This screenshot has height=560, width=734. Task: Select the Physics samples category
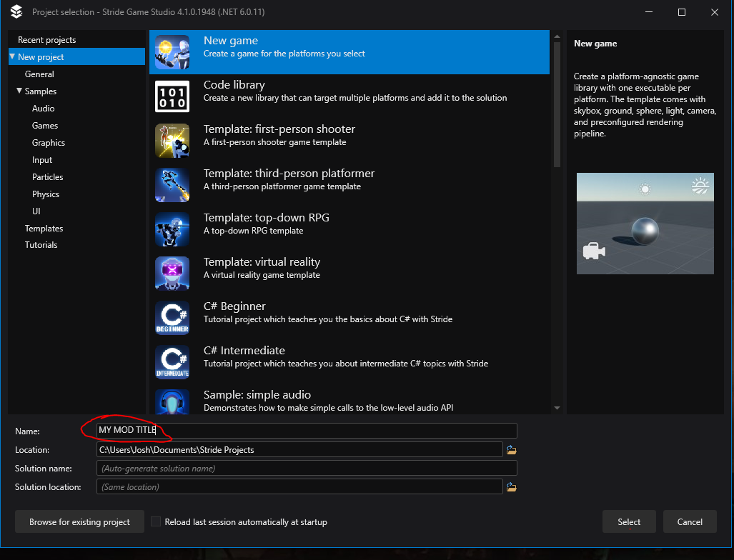[x=46, y=194]
